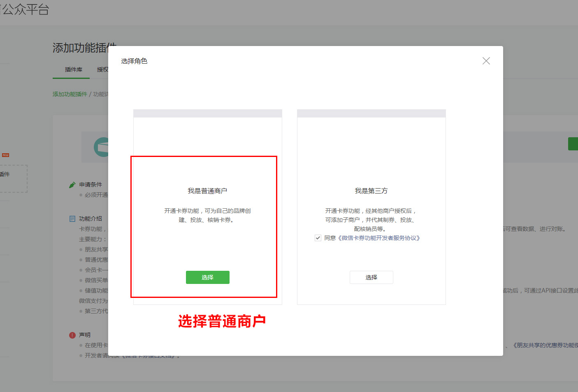Click the green button at right page edge
The height and width of the screenshot is (392, 578).
coord(573,144)
